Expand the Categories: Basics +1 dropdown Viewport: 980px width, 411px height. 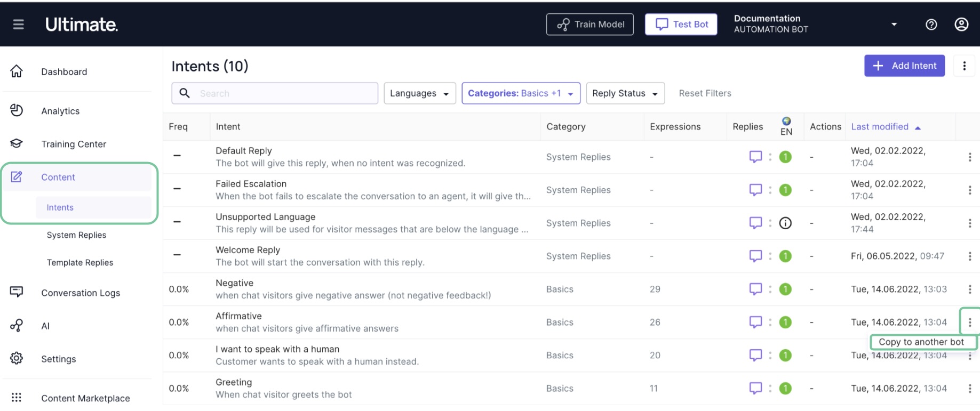pos(521,93)
